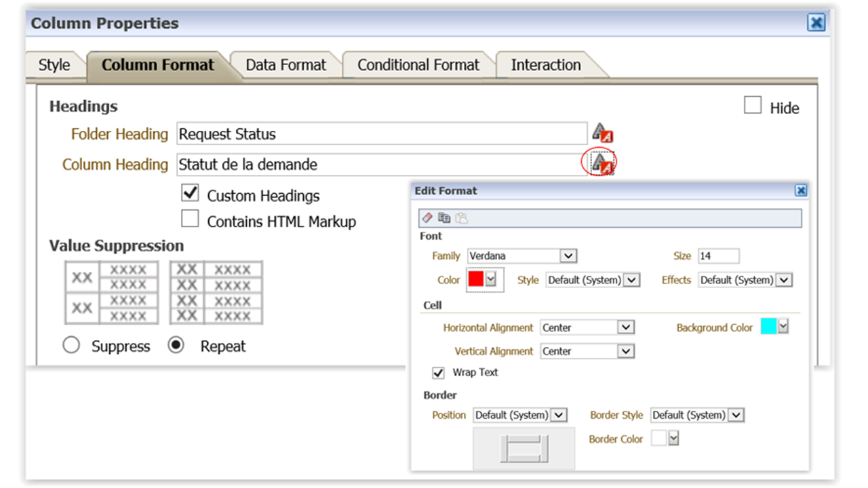Image resolution: width=868 pixels, height=488 pixels.
Task: Click the font Size input field
Action: click(x=719, y=256)
